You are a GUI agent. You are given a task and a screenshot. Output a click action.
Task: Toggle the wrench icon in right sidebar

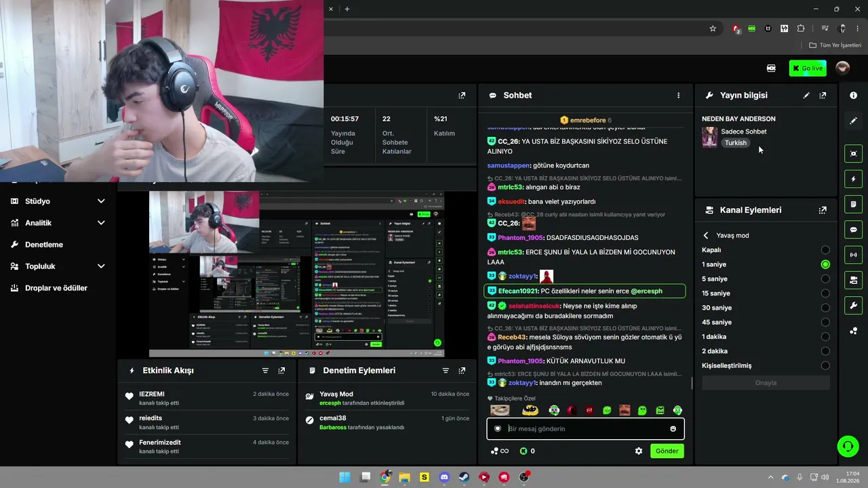coord(854,306)
